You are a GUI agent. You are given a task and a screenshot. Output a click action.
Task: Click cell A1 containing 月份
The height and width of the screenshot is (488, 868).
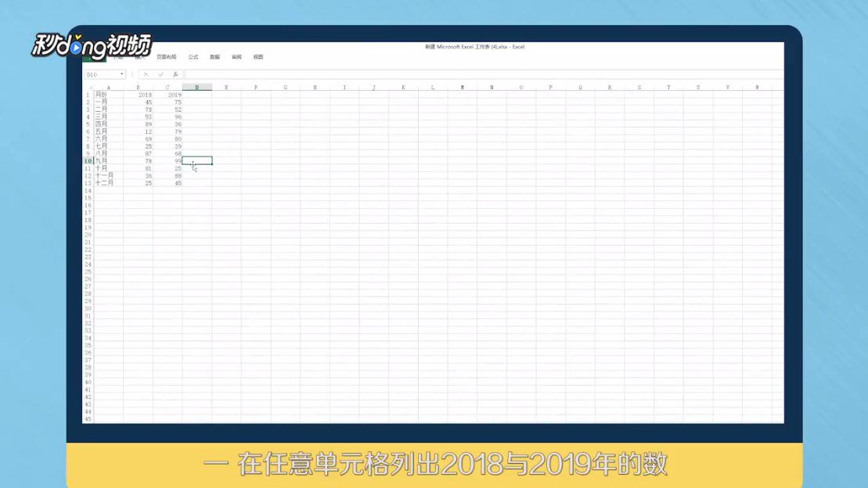pyautogui.click(x=109, y=95)
